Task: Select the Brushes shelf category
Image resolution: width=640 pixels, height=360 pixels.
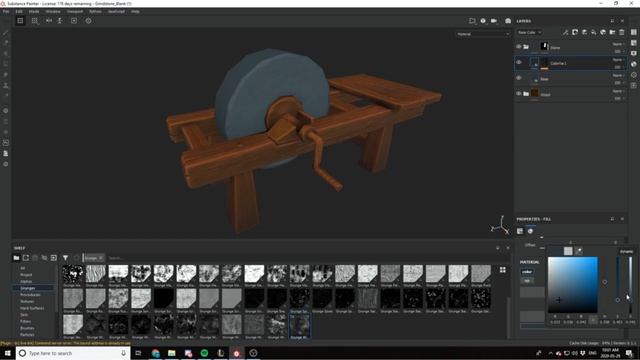Action: point(27,328)
